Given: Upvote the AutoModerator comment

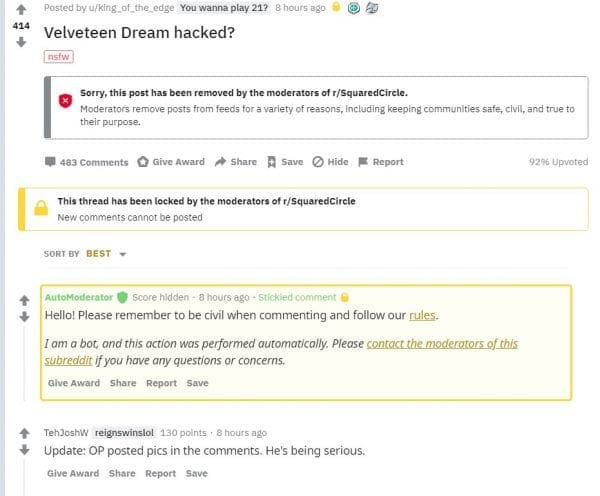Looking at the screenshot, I should (25, 299).
